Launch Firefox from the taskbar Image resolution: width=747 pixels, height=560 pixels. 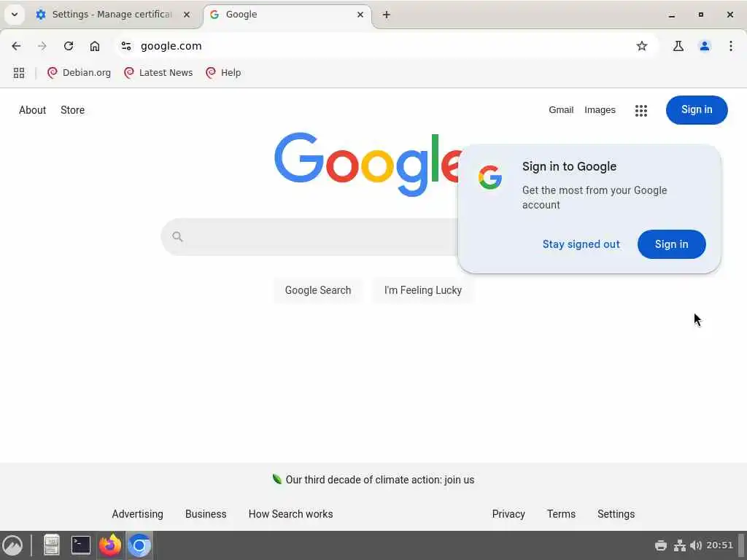pyautogui.click(x=110, y=545)
